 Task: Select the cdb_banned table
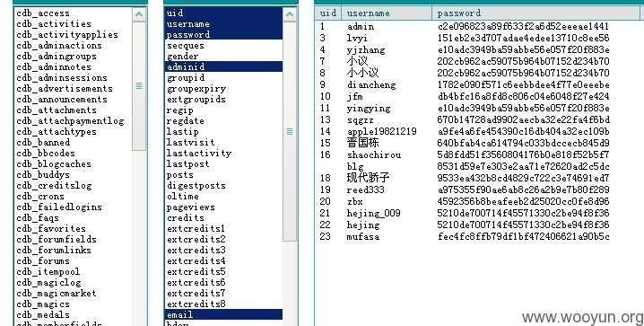(x=43, y=142)
